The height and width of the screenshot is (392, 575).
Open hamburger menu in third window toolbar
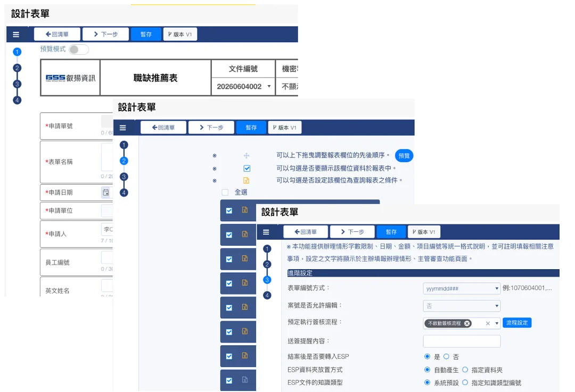tap(266, 232)
